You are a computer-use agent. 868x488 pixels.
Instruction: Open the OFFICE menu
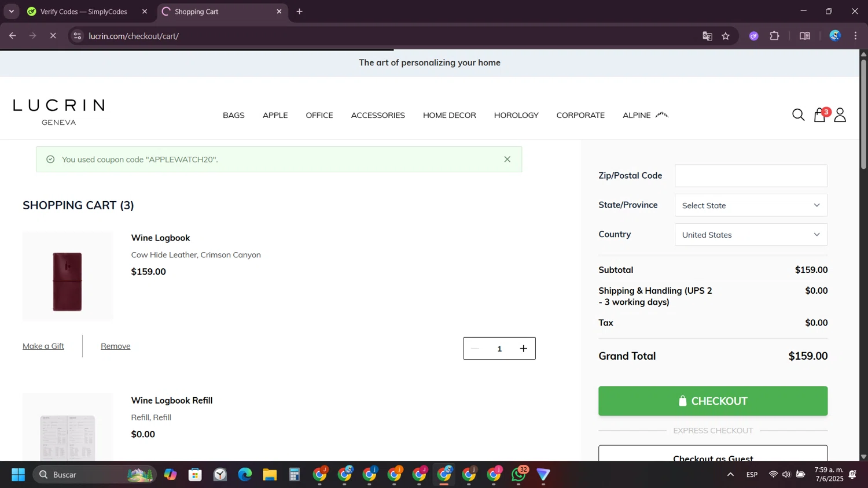click(319, 115)
